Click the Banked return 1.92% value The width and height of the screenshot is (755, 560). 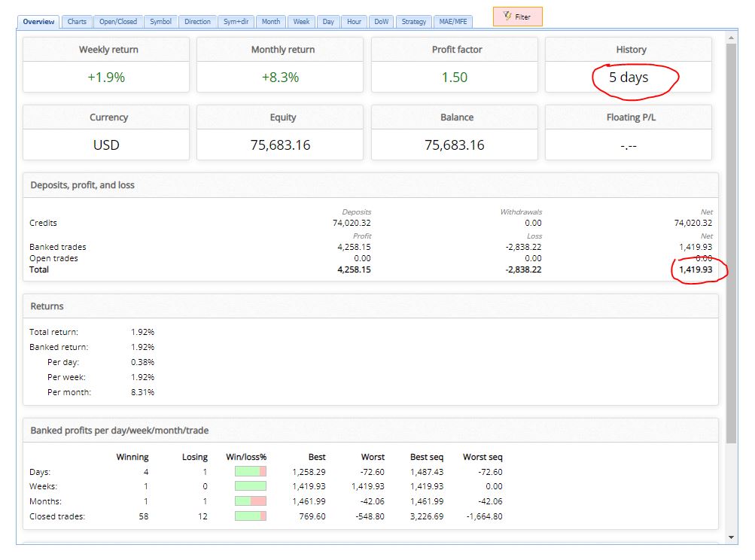(142, 347)
